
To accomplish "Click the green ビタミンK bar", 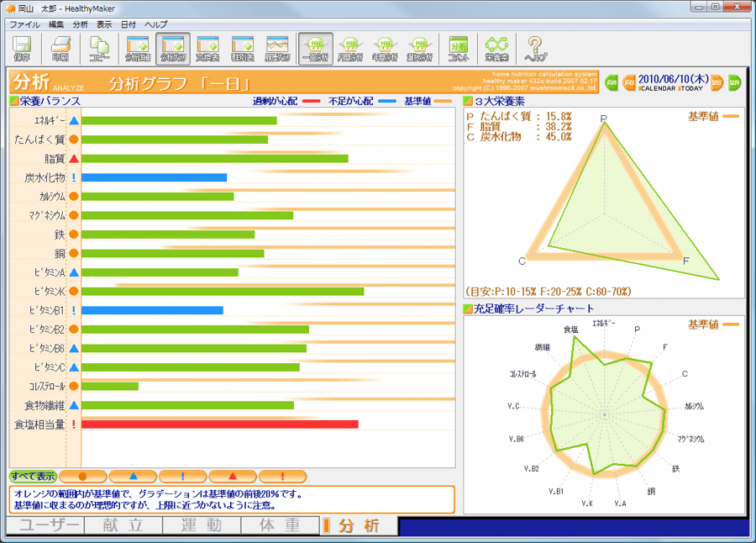I will click(x=223, y=292).
